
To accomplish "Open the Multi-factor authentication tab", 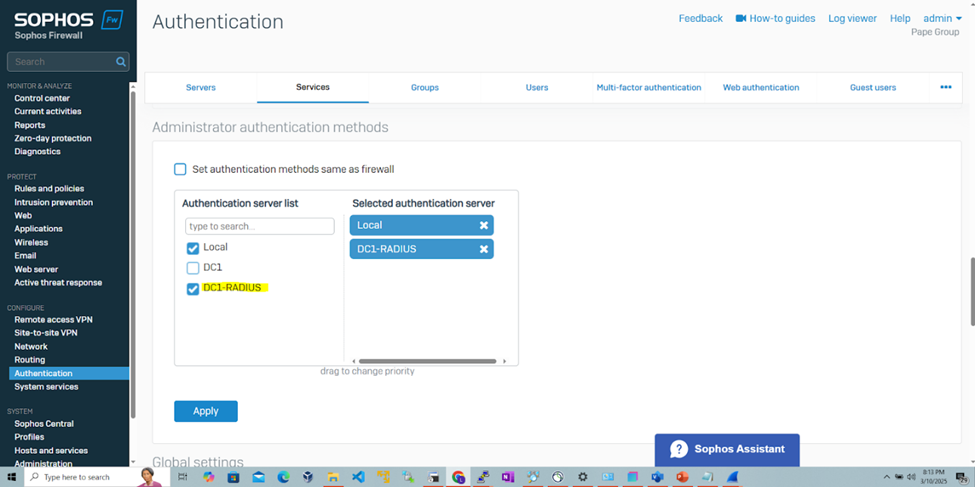I will 649,87.
